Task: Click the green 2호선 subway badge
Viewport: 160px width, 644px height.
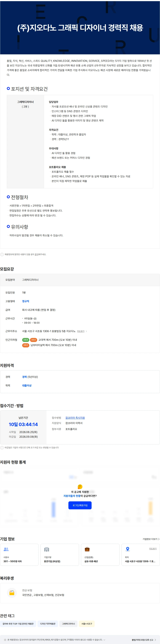Action: click(25, 340)
